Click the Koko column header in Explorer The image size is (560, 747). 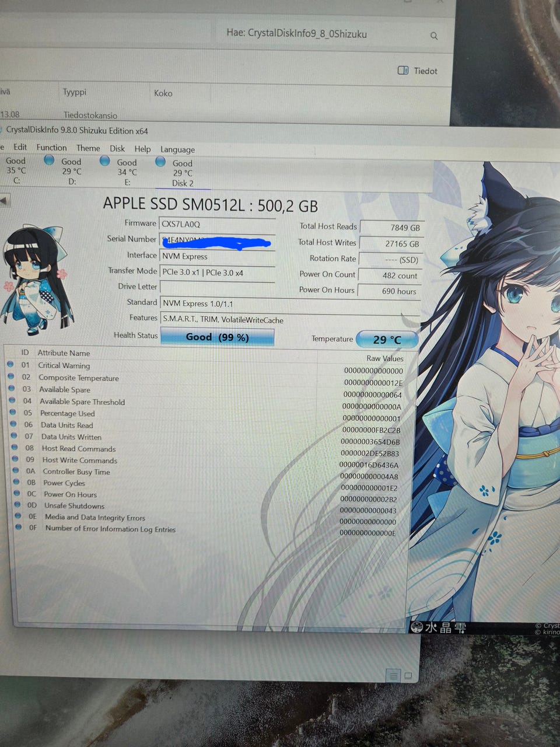point(163,93)
